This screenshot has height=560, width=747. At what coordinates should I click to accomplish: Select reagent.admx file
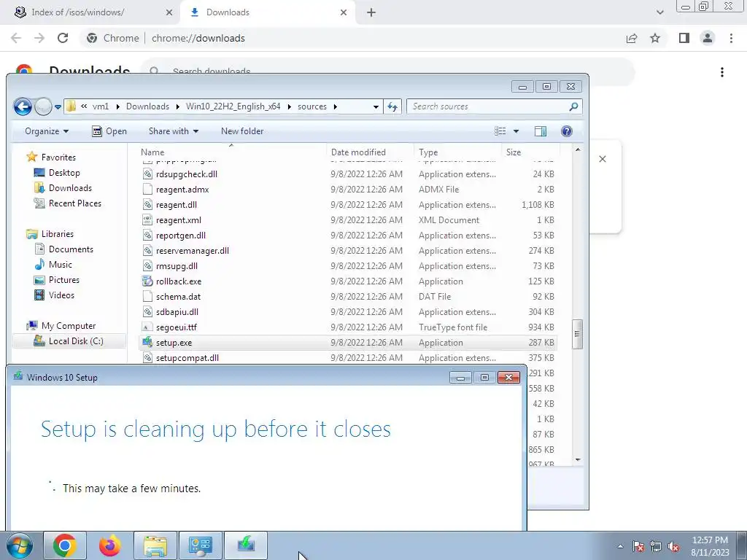182,189
